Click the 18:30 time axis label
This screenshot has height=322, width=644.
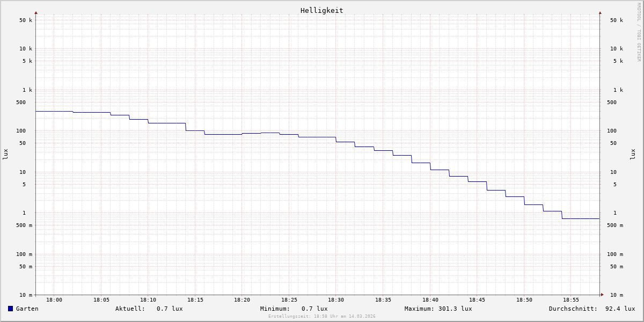coord(336,300)
